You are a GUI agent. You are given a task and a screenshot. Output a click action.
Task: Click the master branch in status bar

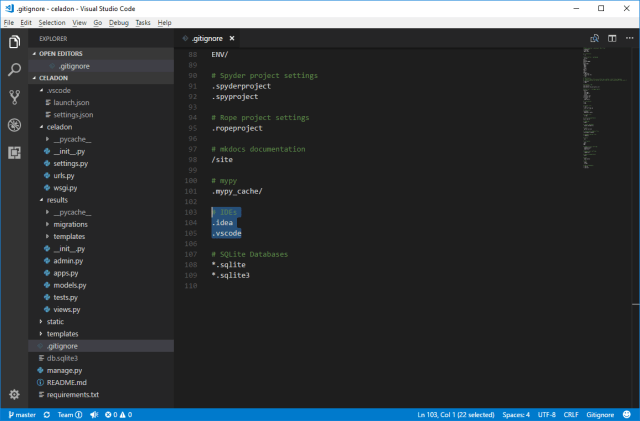click(x=21, y=414)
